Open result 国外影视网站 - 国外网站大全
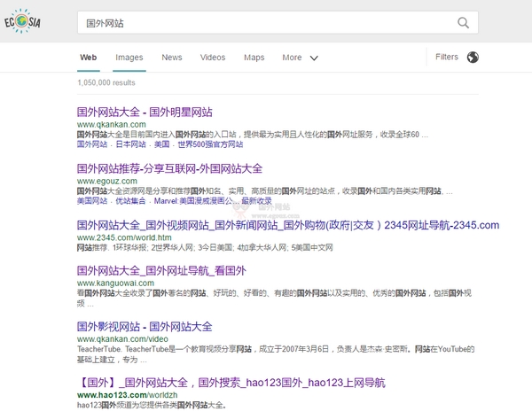Image resolution: width=532 pixels, height=419 pixels. coord(145,327)
